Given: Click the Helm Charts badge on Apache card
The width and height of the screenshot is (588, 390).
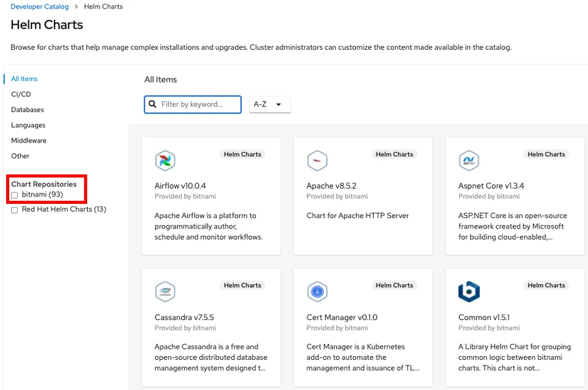Looking at the screenshot, I should [394, 155].
